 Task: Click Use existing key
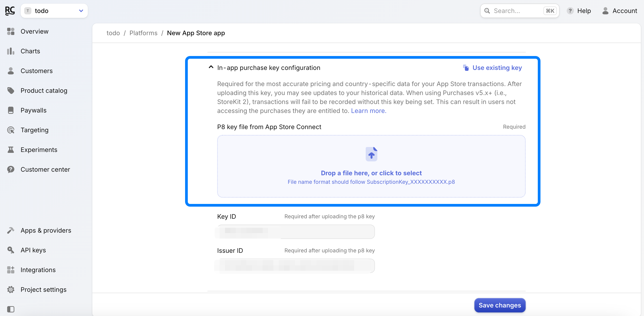click(x=497, y=68)
